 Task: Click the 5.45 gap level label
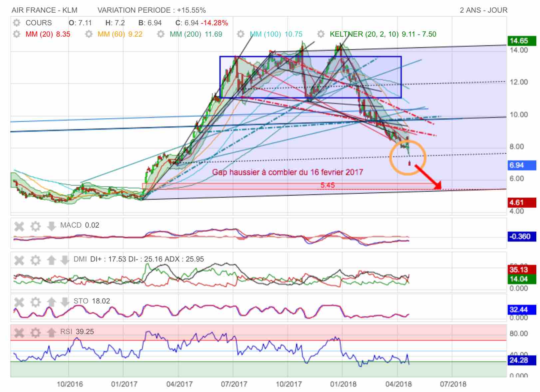[x=328, y=185]
